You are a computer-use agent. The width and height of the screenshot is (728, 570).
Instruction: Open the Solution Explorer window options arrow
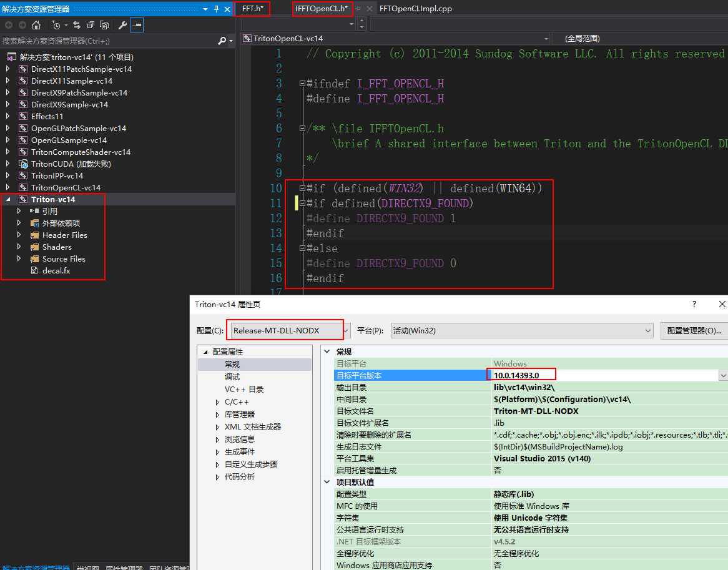tap(205, 9)
